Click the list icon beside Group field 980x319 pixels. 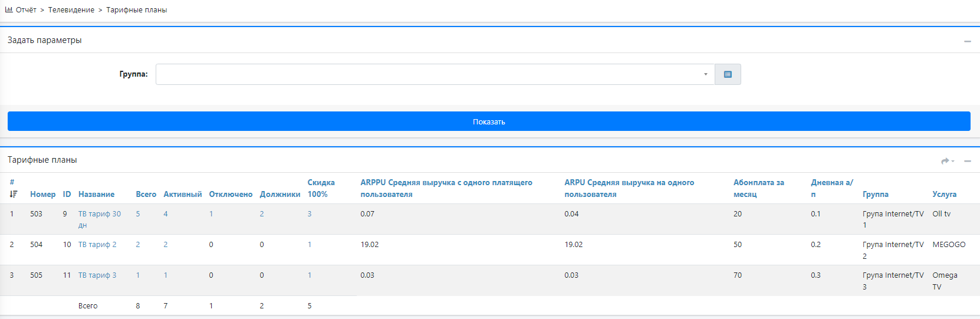pos(728,74)
